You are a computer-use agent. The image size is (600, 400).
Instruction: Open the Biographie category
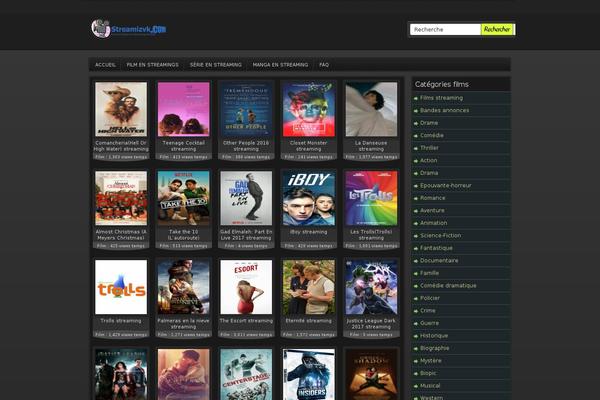pos(435,348)
